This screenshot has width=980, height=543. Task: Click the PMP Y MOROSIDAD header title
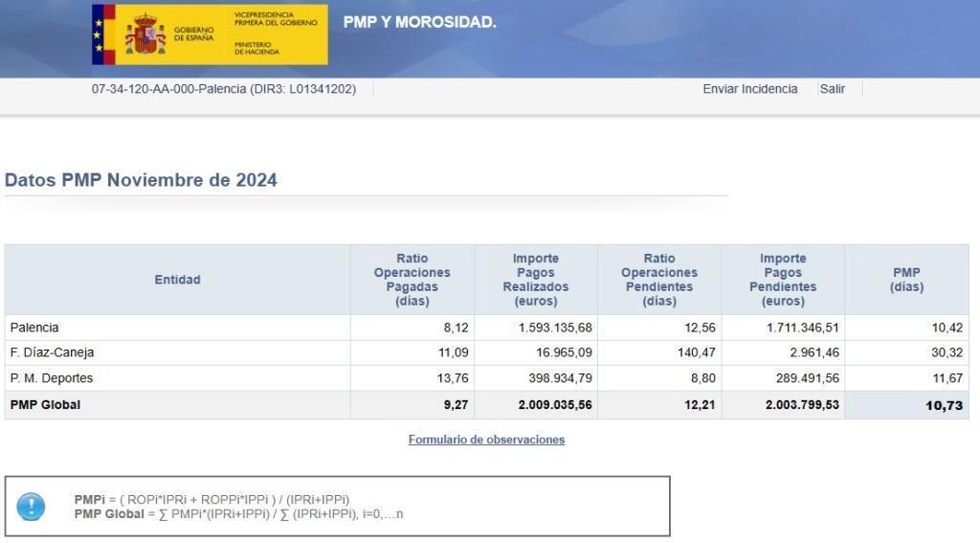pyautogui.click(x=419, y=22)
